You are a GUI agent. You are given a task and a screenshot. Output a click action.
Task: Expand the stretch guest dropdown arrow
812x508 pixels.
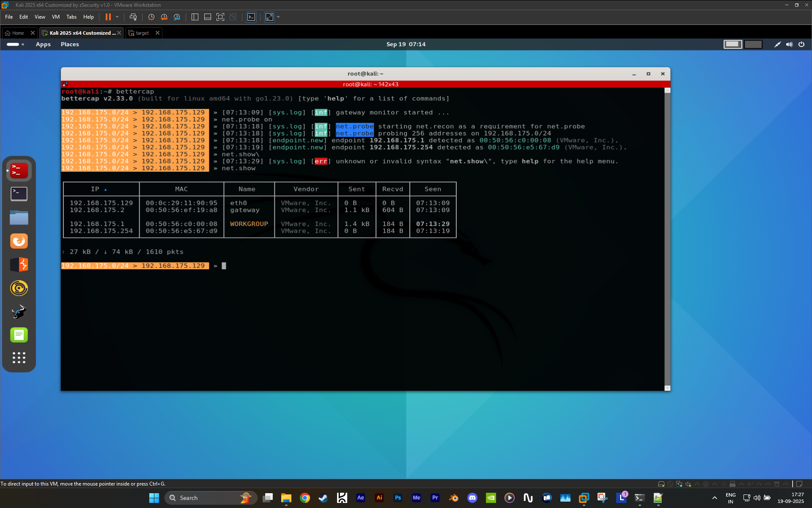click(278, 17)
